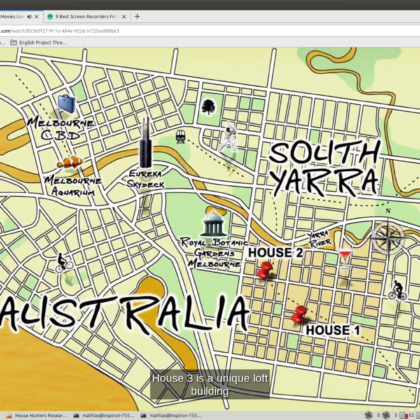The image size is (420, 420).
Task: Select the Movies tab title
Action: tap(12, 16)
